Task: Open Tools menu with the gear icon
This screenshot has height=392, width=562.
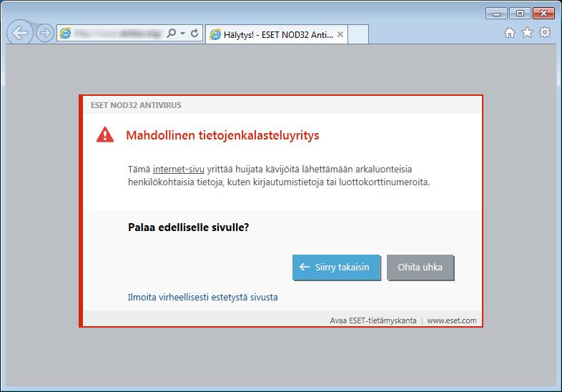Action: click(545, 32)
